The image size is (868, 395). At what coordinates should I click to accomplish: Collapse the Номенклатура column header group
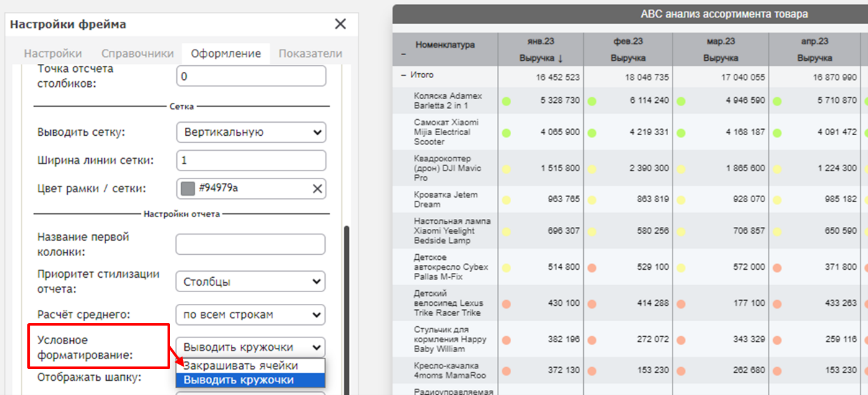pyautogui.click(x=404, y=55)
